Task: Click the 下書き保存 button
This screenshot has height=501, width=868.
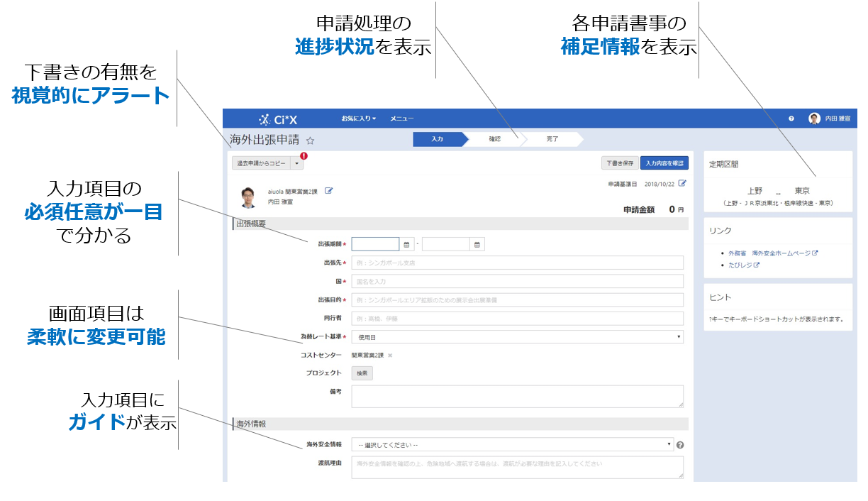Action: coord(618,163)
